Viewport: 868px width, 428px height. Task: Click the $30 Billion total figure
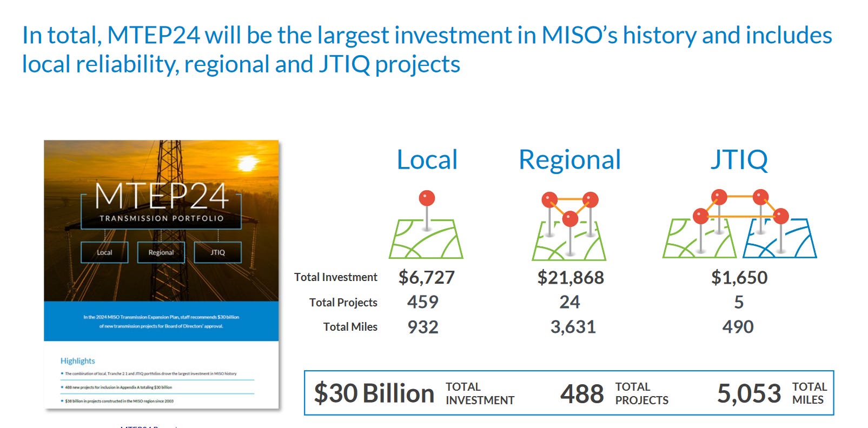pos(374,393)
